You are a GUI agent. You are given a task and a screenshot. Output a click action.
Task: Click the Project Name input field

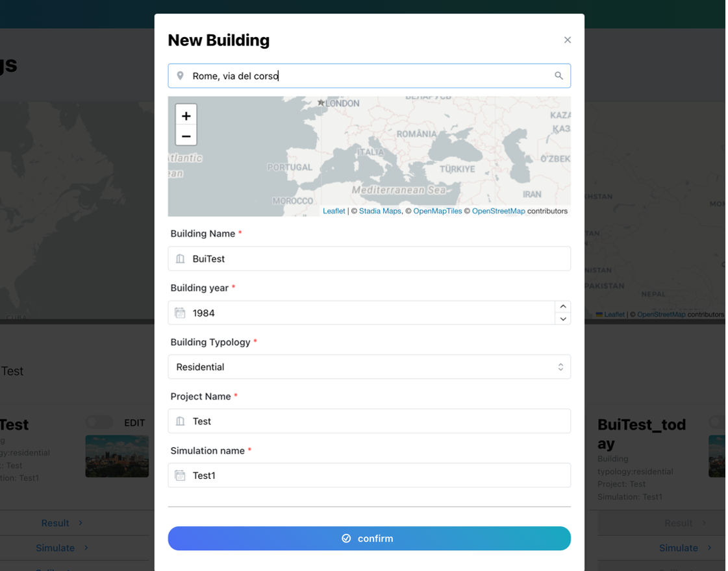pos(377,421)
